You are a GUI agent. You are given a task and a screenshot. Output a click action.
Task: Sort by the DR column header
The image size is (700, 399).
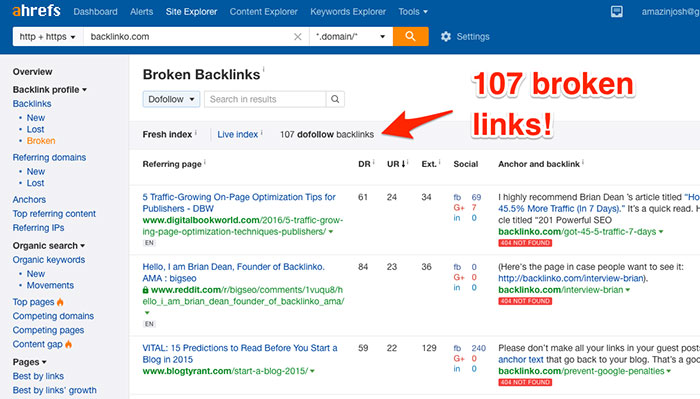tap(364, 164)
